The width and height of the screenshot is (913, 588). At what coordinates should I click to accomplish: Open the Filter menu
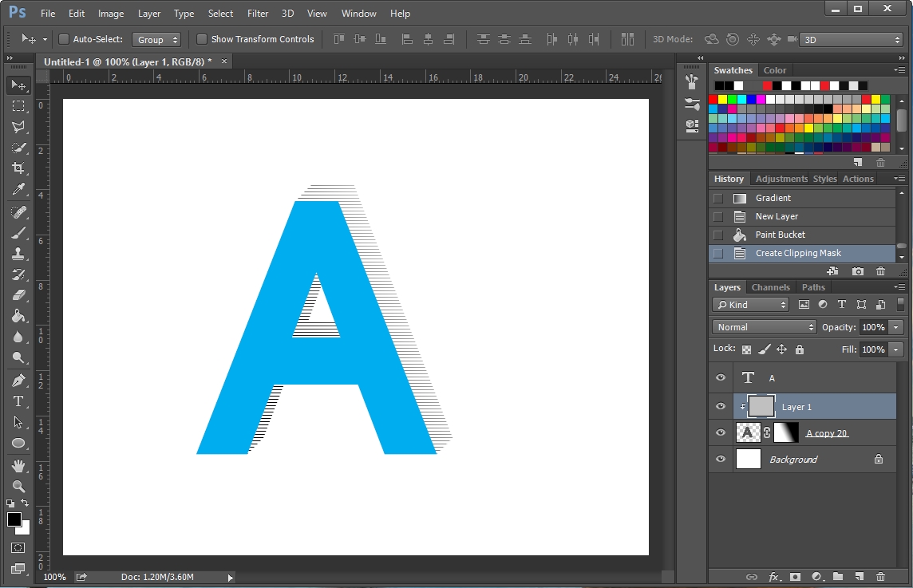pyautogui.click(x=257, y=14)
